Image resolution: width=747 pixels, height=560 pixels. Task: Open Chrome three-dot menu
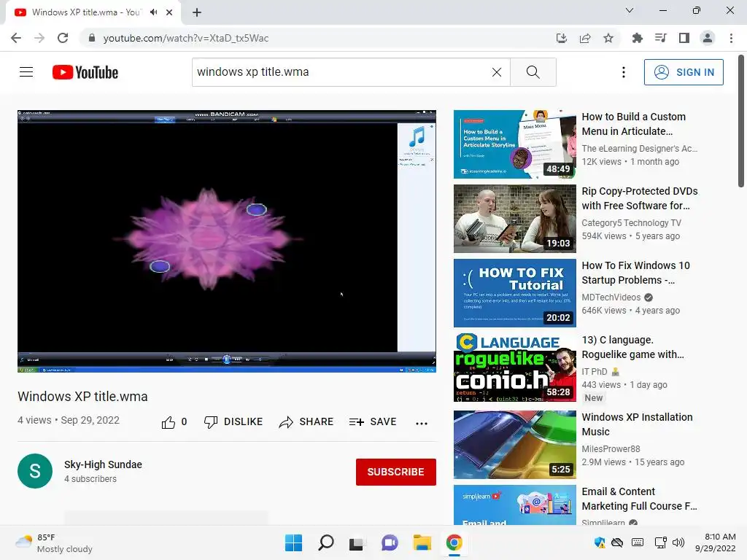pyautogui.click(x=731, y=38)
